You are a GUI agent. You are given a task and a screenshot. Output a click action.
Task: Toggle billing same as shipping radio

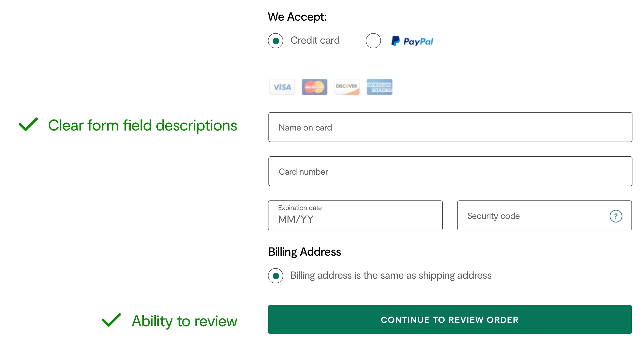pyautogui.click(x=276, y=276)
